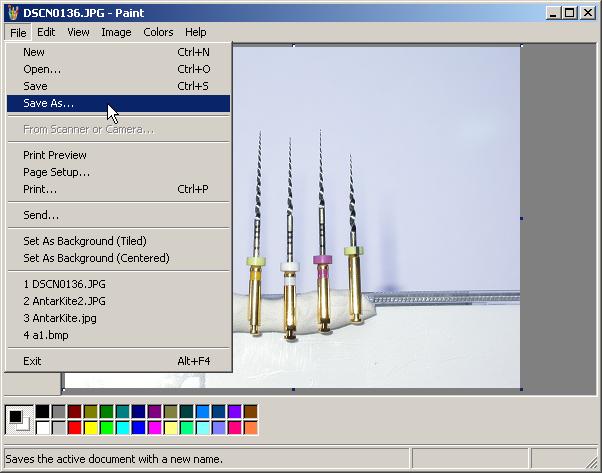Open the File menu
Image resolution: width=602 pixels, height=473 pixels.
point(18,33)
